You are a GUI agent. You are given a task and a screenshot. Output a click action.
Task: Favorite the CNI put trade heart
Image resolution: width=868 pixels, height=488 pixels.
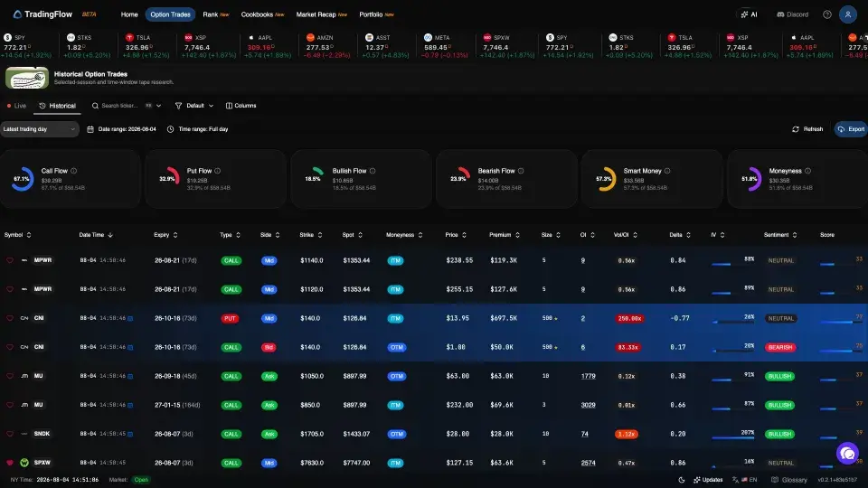pos(9,318)
